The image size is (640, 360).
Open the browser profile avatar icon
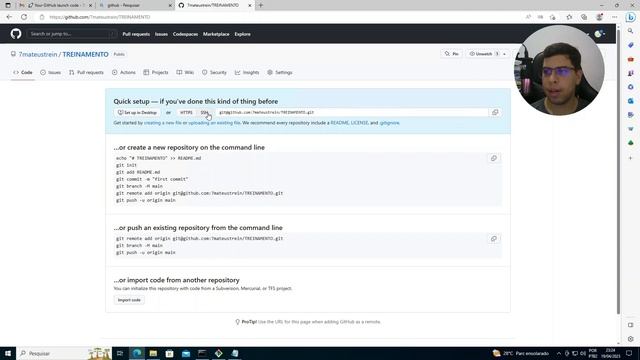point(599,17)
